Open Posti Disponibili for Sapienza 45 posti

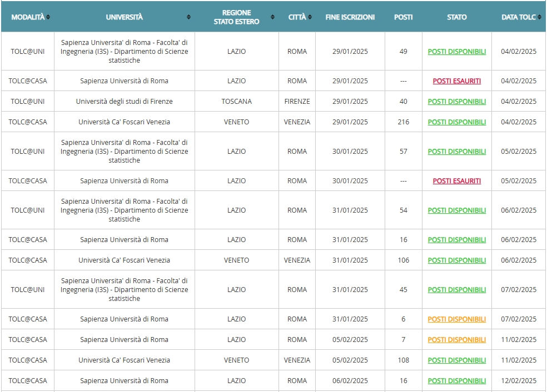click(456, 290)
